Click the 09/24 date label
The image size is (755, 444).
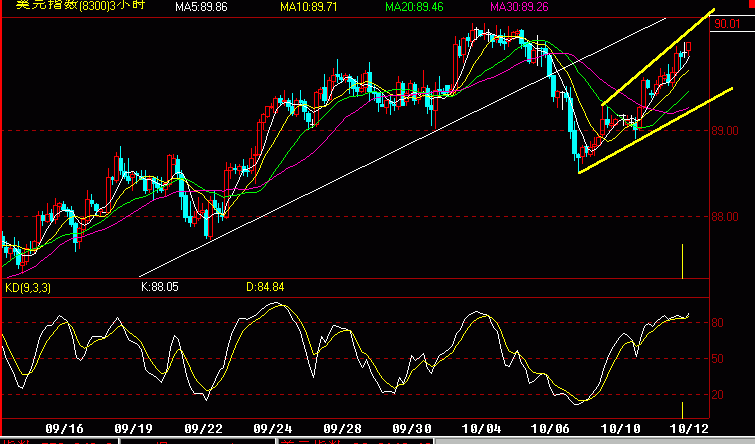(273, 429)
